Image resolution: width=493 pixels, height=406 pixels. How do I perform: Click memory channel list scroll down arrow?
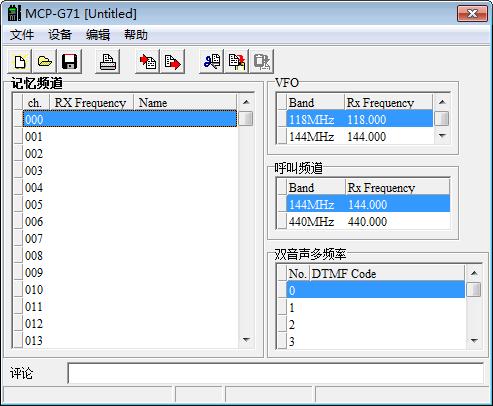pyautogui.click(x=246, y=340)
